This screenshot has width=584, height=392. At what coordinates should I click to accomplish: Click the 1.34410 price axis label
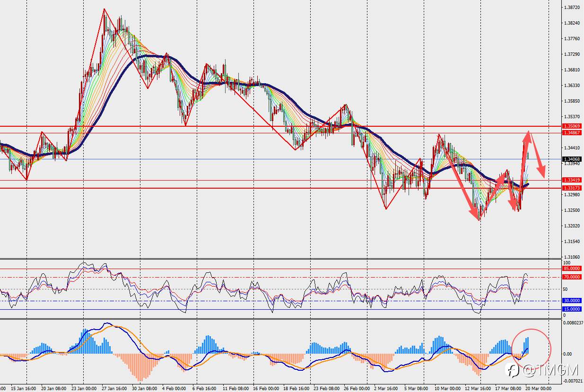point(572,148)
